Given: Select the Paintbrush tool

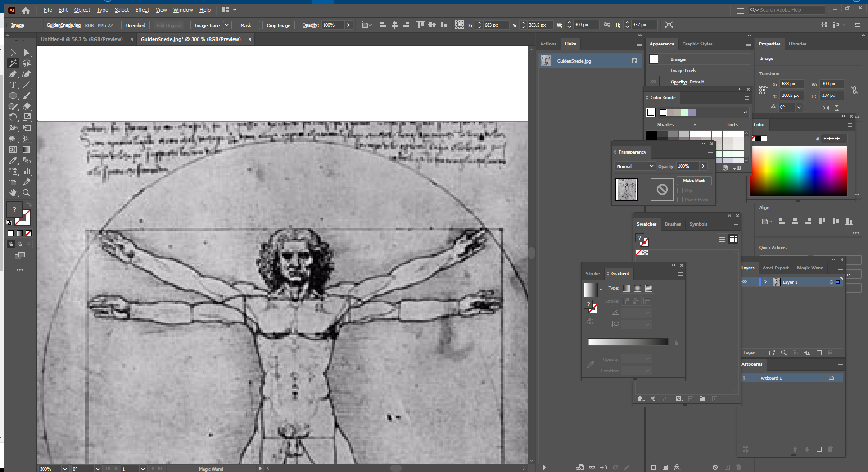Looking at the screenshot, I should pyautogui.click(x=27, y=96).
